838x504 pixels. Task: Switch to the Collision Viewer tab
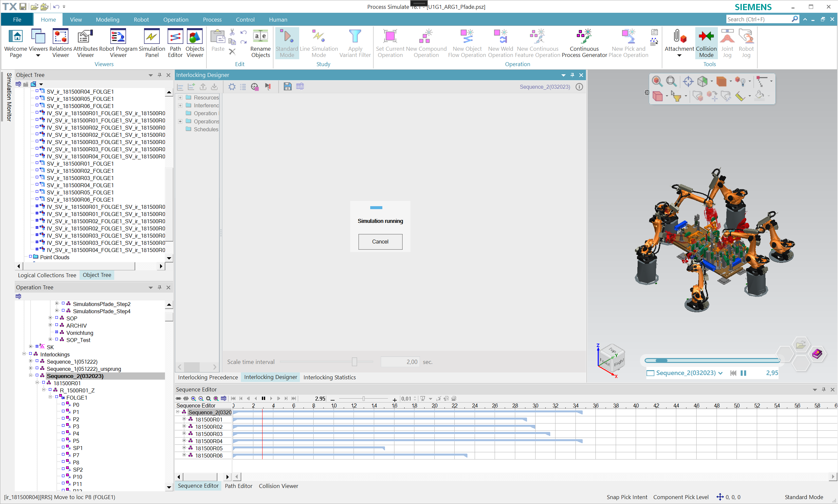tap(278, 486)
